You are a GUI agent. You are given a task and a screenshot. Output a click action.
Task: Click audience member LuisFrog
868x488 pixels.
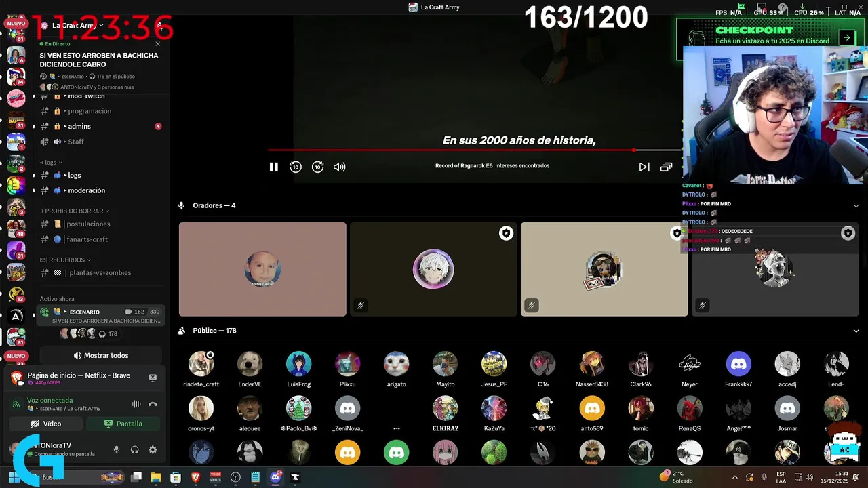click(299, 369)
